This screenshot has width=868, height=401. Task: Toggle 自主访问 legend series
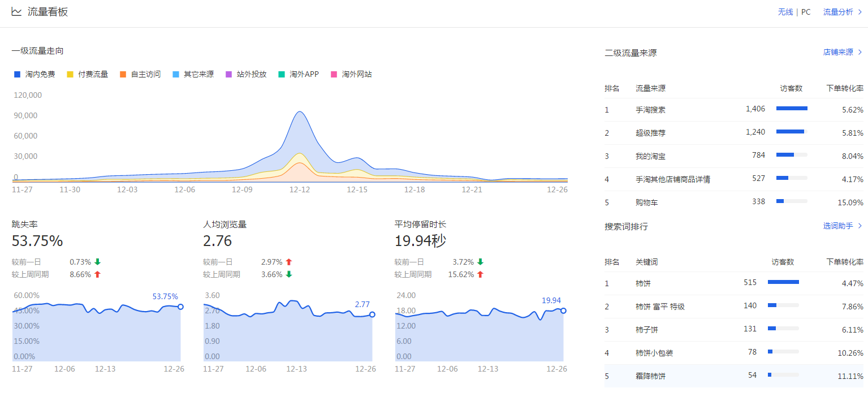(x=140, y=74)
